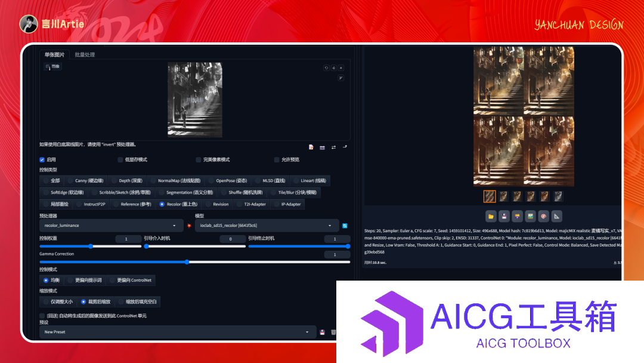This screenshot has height=363, width=644.
Task: Select the first grid thumbnail in output gallery
Action: tap(490, 196)
